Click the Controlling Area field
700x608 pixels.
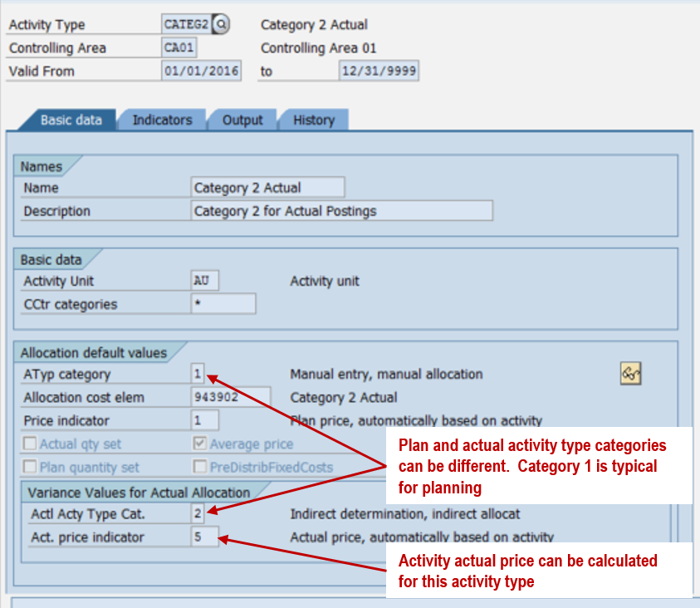pyautogui.click(x=179, y=48)
